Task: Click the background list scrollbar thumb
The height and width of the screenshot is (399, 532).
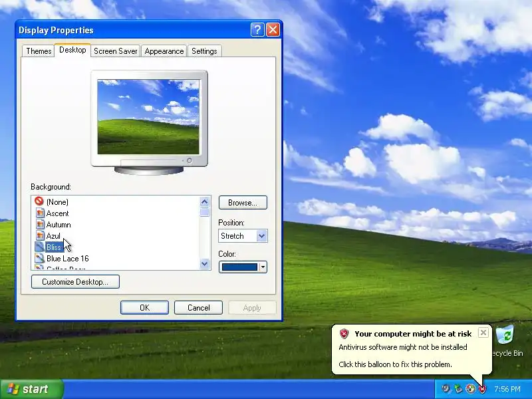Action: 204,212
